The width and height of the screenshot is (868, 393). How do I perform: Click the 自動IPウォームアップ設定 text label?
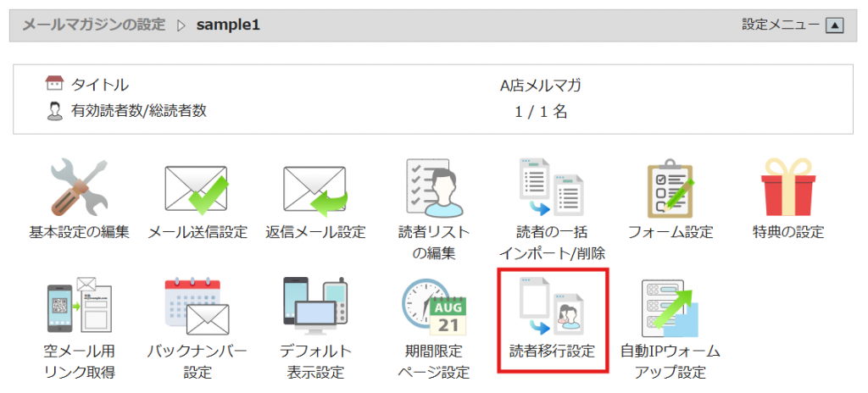click(x=670, y=362)
